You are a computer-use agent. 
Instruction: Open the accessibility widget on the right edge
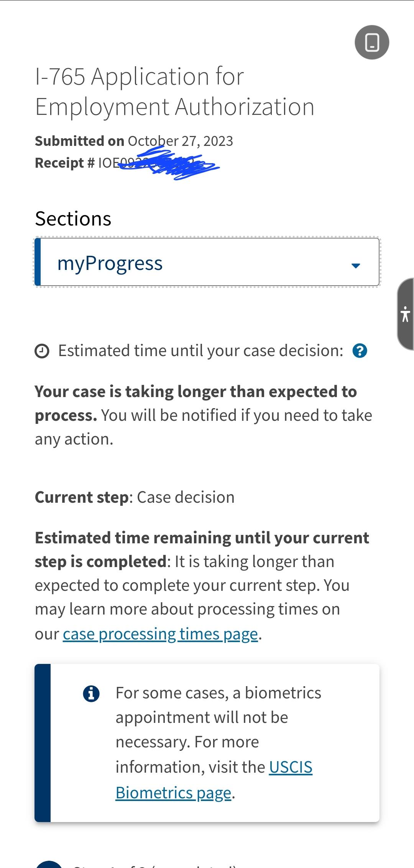(406, 314)
